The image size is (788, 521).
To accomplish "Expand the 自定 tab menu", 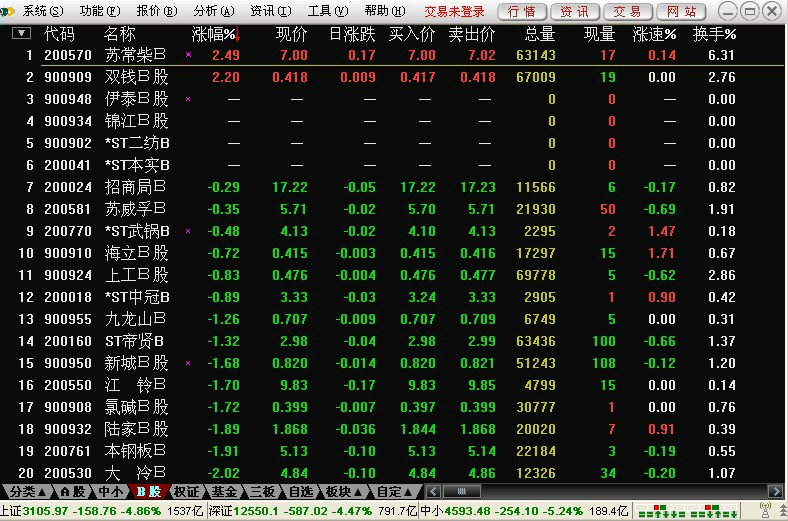I will tap(395, 492).
